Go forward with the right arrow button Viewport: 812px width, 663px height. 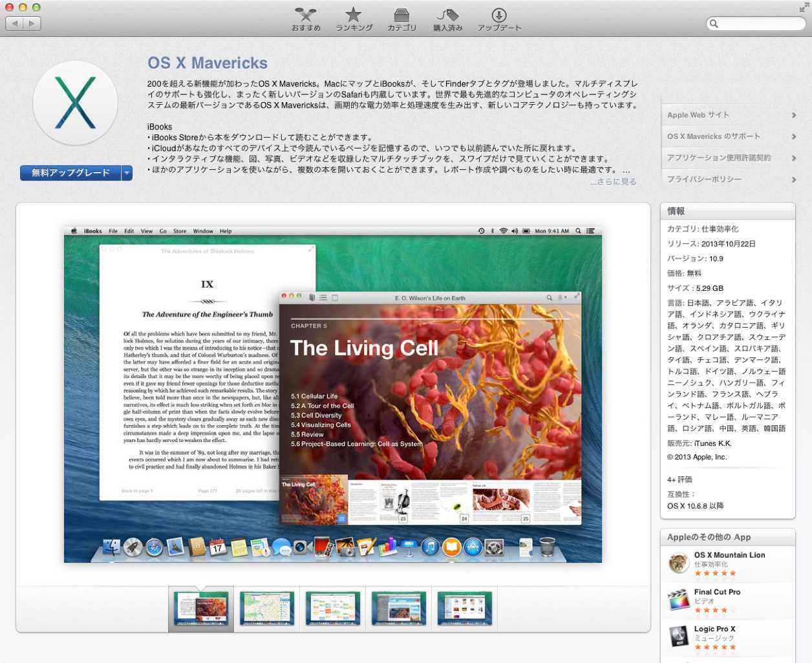pos(32,23)
